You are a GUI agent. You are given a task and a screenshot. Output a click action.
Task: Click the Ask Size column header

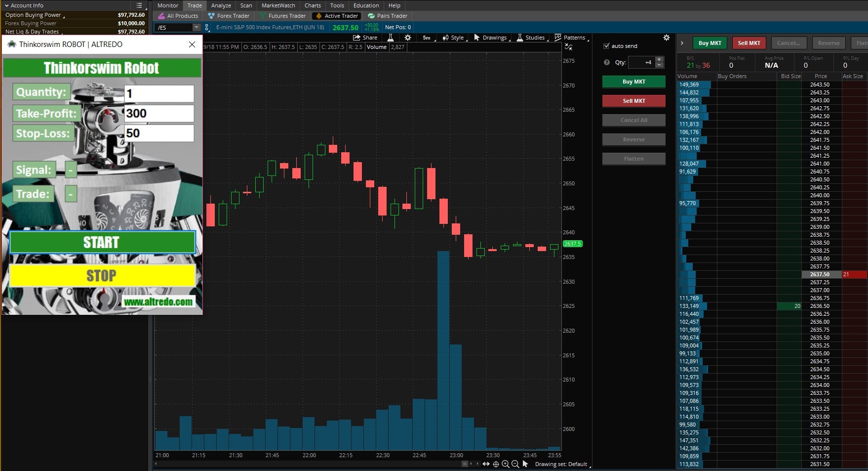point(853,76)
